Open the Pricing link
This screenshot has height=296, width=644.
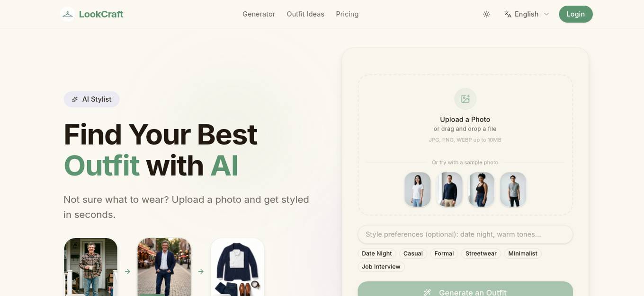[347, 14]
